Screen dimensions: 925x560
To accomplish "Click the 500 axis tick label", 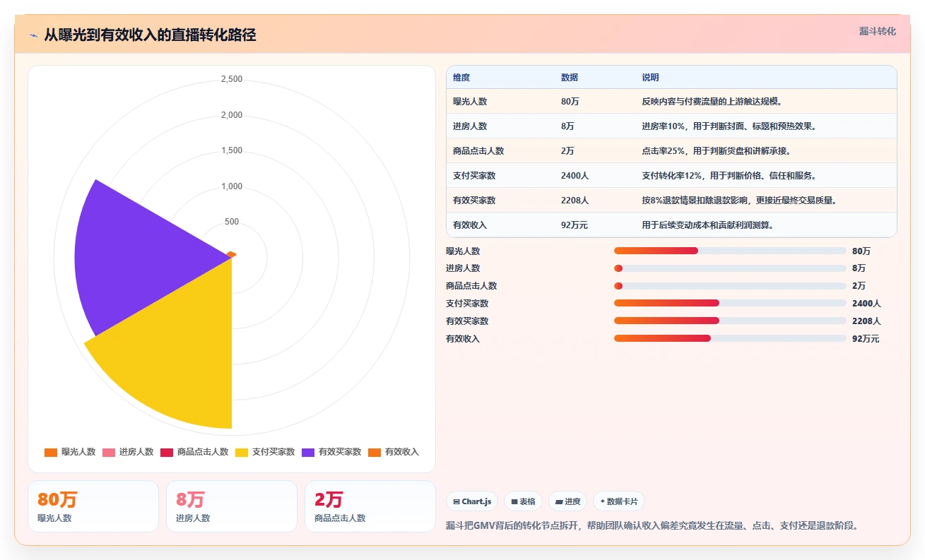I will click(232, 222).
